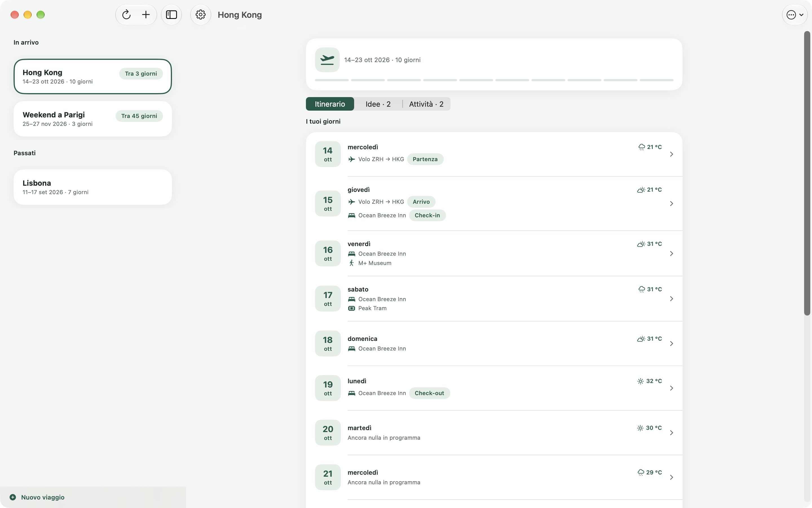Expand the 15 ott giovedì day chevron
The height and width of the screenshot is (508, 812).
click(x=671, y=203)
